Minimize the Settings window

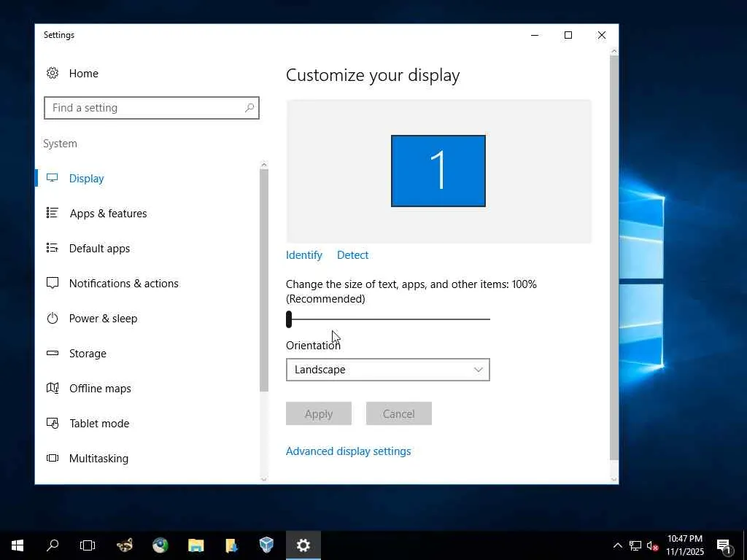click(535, 35)
